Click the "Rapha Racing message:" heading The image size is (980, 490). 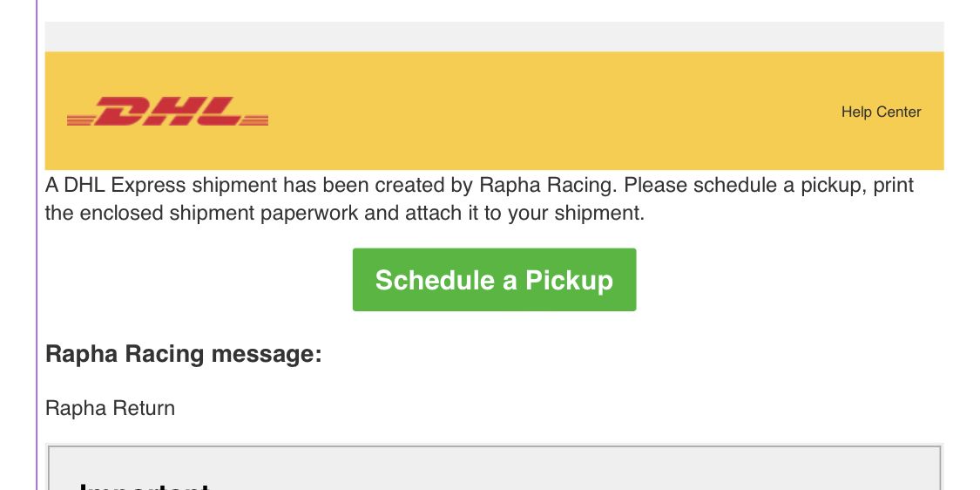click(184, 354)
